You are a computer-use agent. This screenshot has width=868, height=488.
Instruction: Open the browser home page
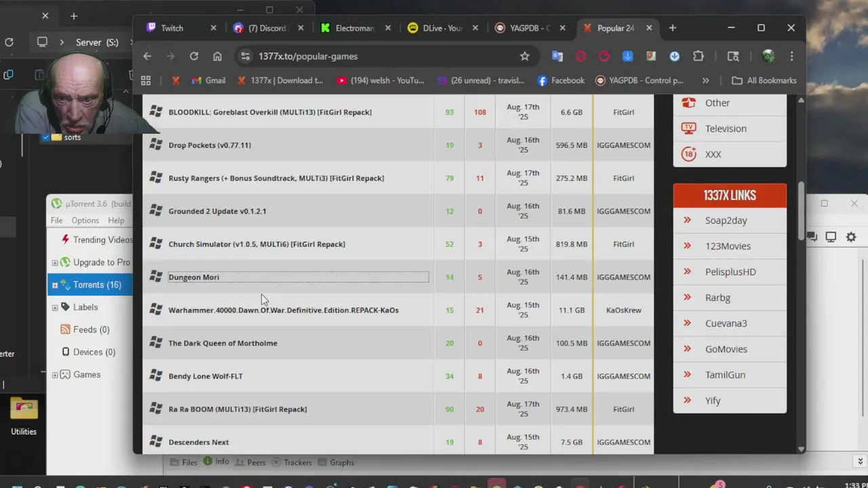tap(217, 56)
